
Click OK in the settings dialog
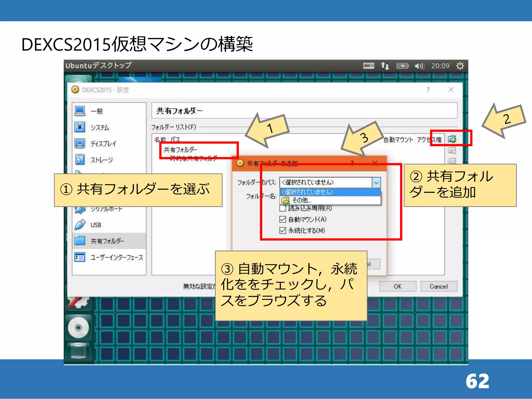[x=397, y=287]
